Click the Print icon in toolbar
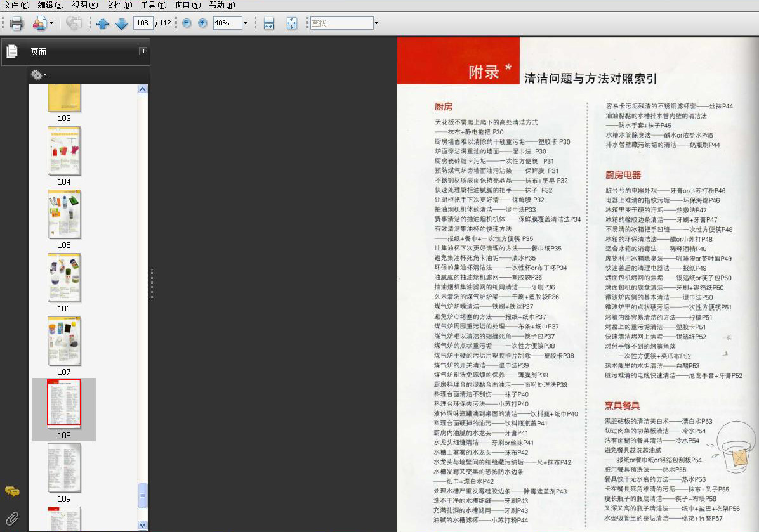 (x=16, y=23)
